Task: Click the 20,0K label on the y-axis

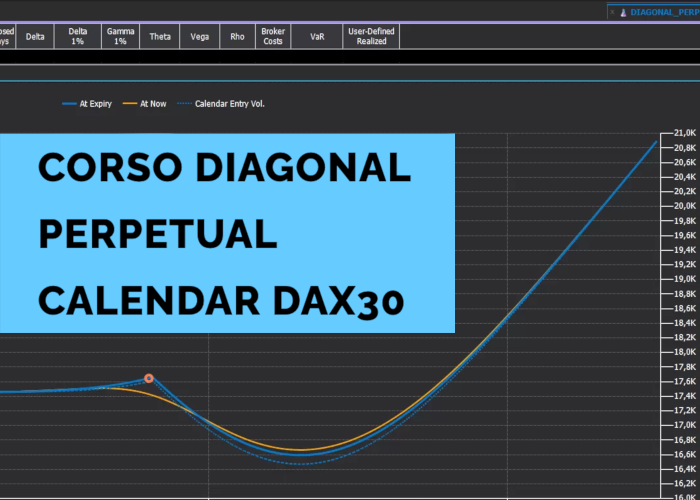Action: coord(685,206)
